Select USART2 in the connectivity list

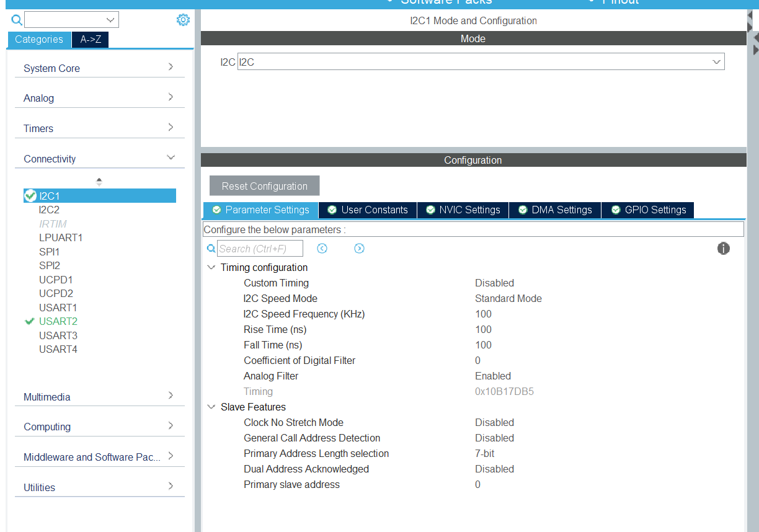point(58,321)
